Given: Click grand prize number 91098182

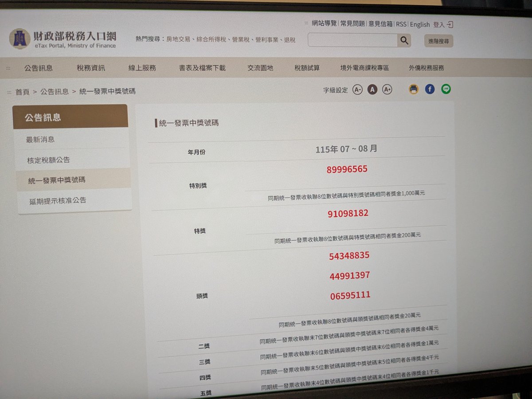Looking at the screenshot, I should (348, 214).
